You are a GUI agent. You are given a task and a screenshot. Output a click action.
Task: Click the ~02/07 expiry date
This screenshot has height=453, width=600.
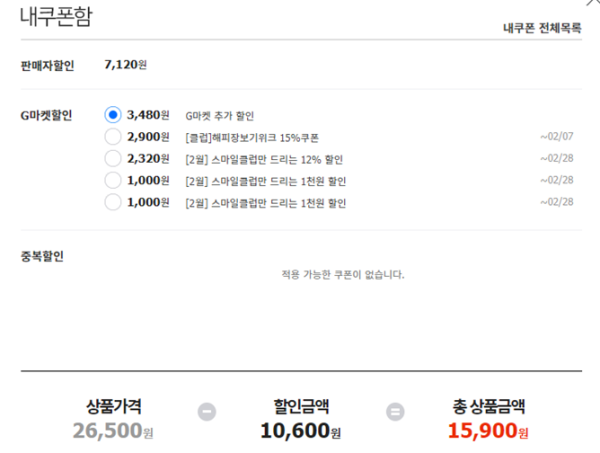pos(557,137)
